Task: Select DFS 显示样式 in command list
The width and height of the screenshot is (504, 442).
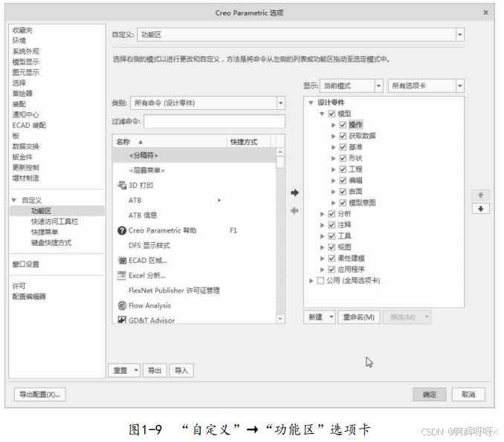Action: tap(195, 245)
